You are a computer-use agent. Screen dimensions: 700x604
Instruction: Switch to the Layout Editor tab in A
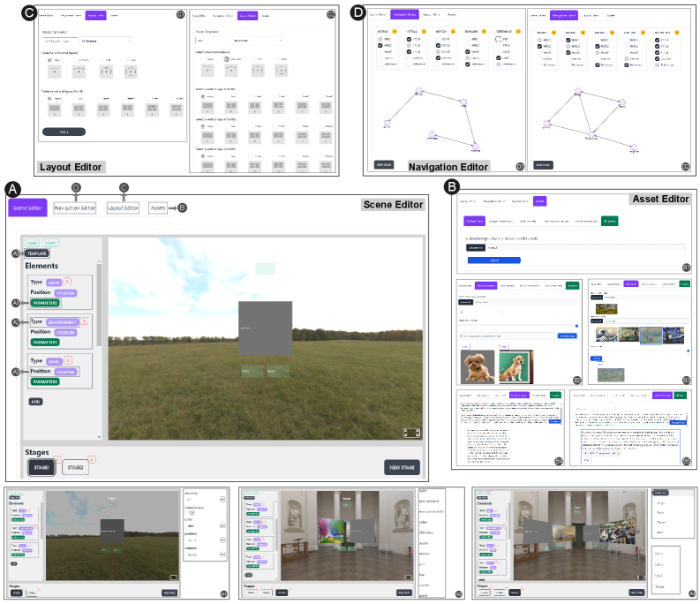point(123,208)
